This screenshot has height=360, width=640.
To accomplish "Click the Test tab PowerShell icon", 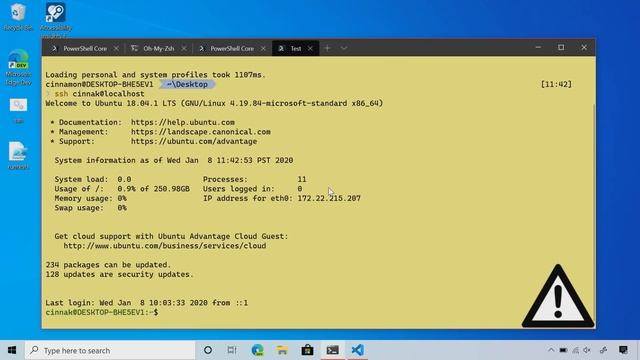I will (x=281, y=49).
